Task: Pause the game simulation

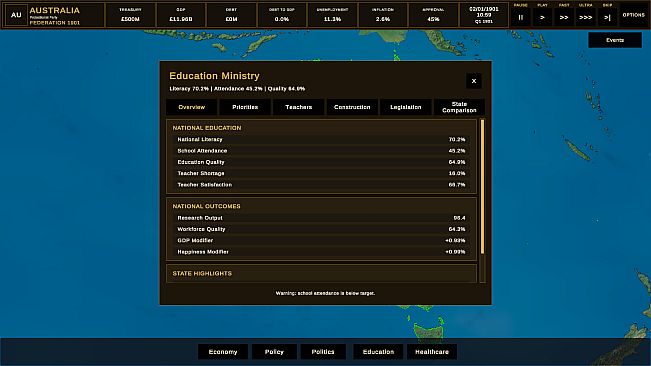Action: click(521, 17)
